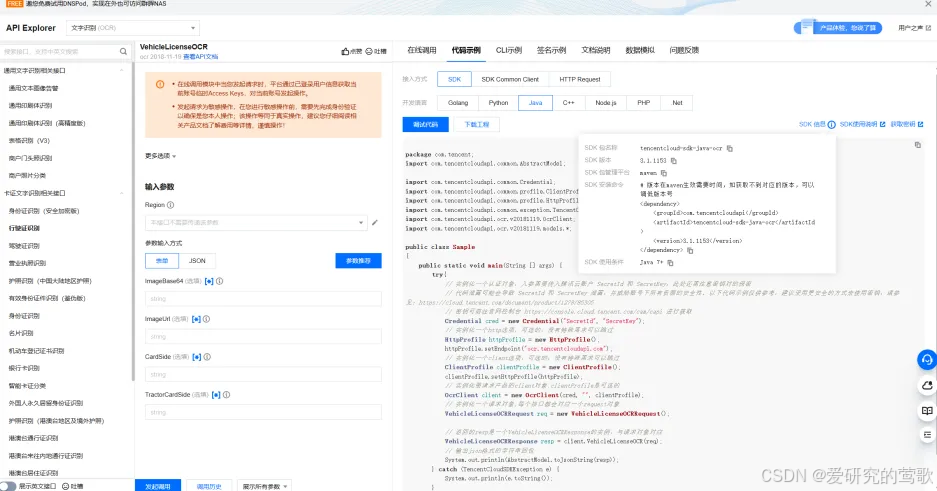The width and height of the screenshot is (937, 491).
Task: Expand the more options arrow
Action: tap(161, 156)
